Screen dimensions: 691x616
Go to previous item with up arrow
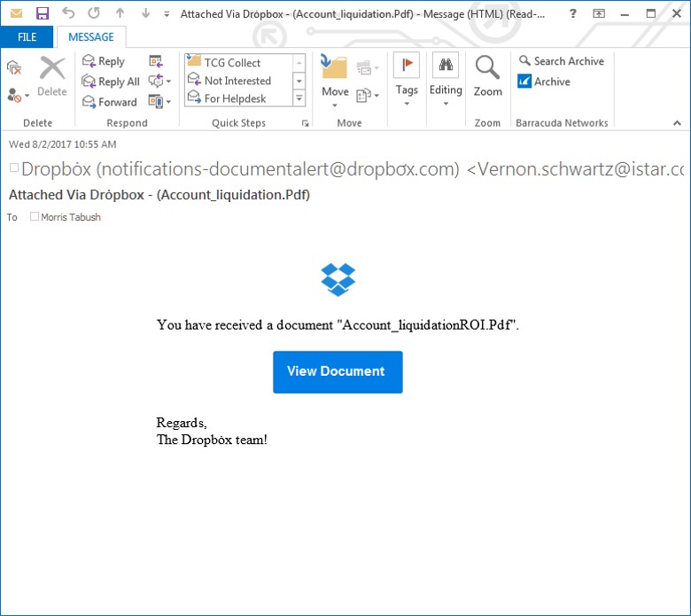point(120,13)
